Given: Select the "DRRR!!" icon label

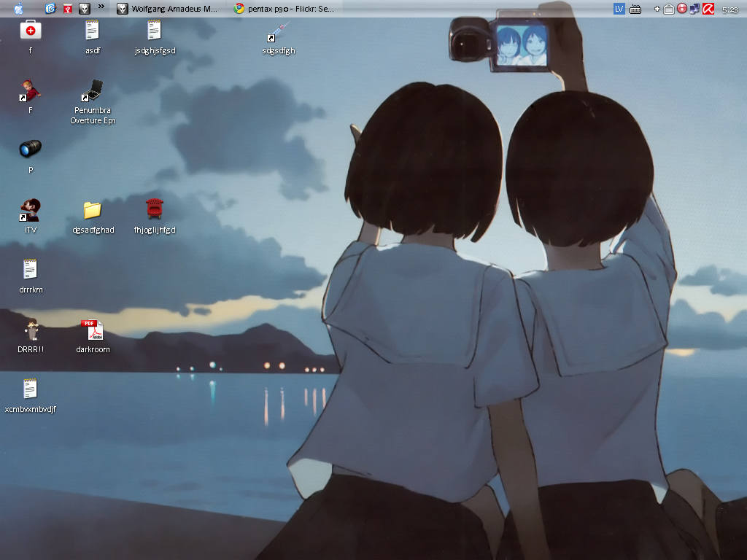Looking at the screenshot, I should [31, 349].
